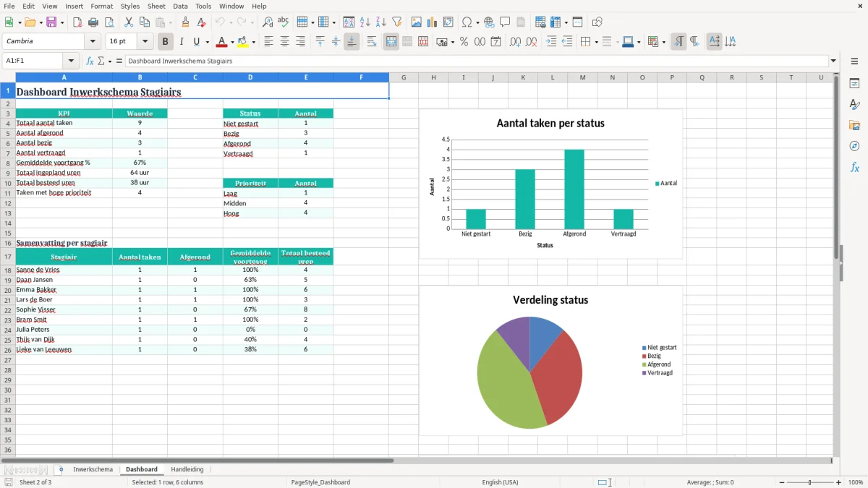Open the Data menu
The height and width of the screenshot is (488, 868).
(x=180, y=6)
